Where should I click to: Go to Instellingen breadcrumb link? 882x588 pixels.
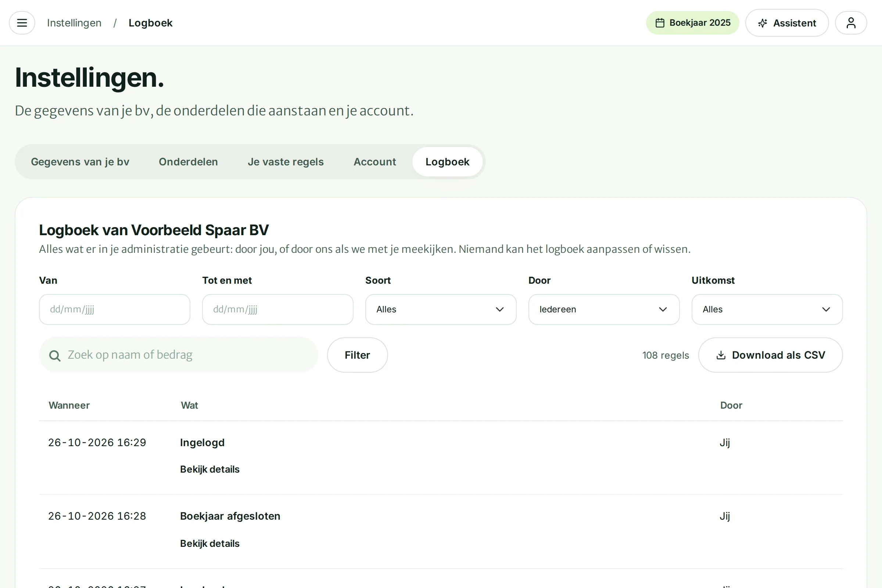click(74, 23)
